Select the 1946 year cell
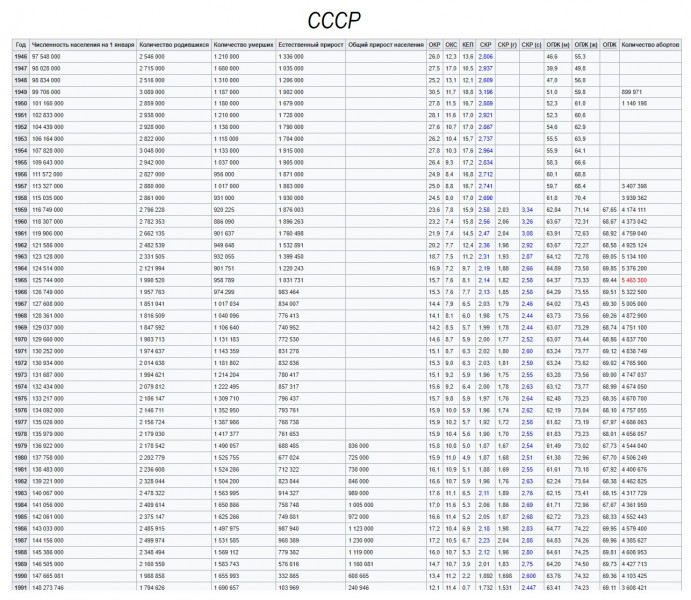 (x=21, y=57)
